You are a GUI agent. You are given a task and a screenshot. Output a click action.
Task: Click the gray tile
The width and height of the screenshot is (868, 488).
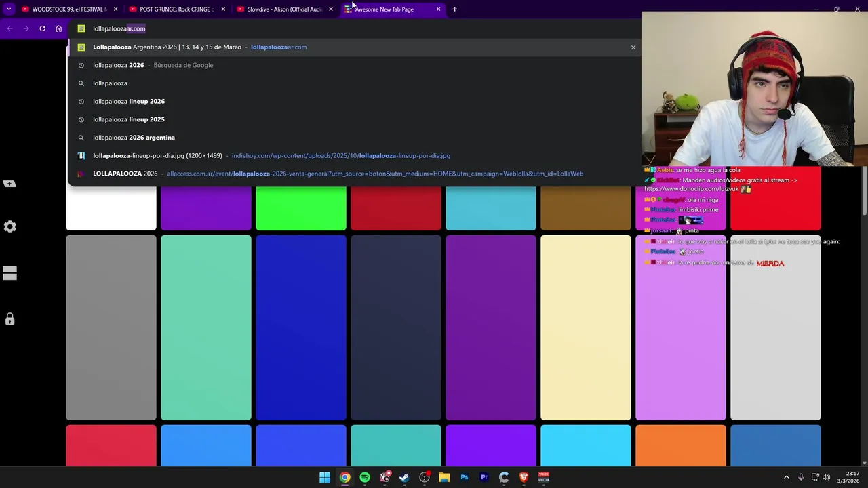(111, 327)
